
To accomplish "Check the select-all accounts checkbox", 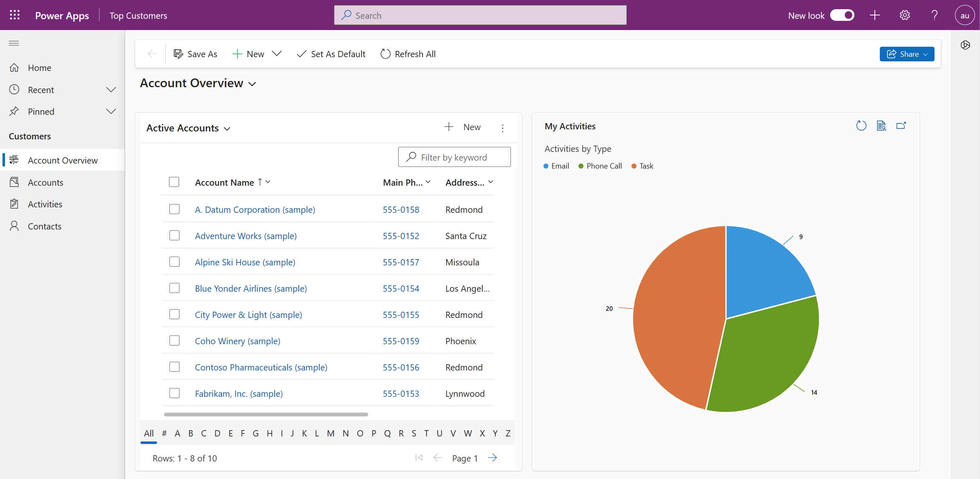I will 174,182.
